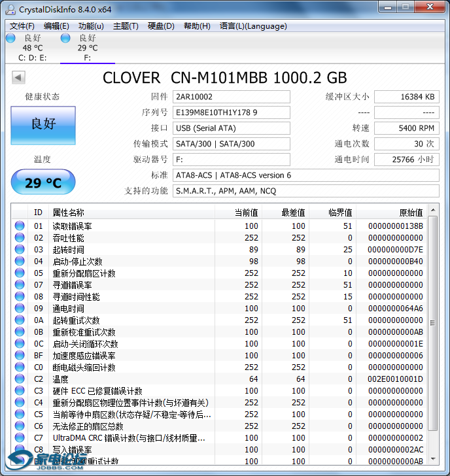Open the 文件(F) menu
The height and width of the screenshot is (476, 450).
[22, 26]
